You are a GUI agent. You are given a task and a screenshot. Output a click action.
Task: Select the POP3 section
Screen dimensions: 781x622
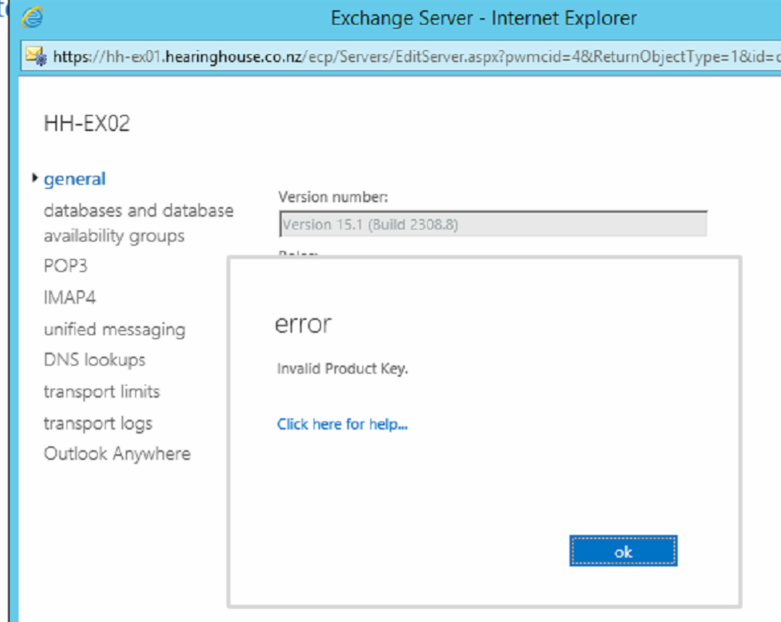(x=65, y=265)
